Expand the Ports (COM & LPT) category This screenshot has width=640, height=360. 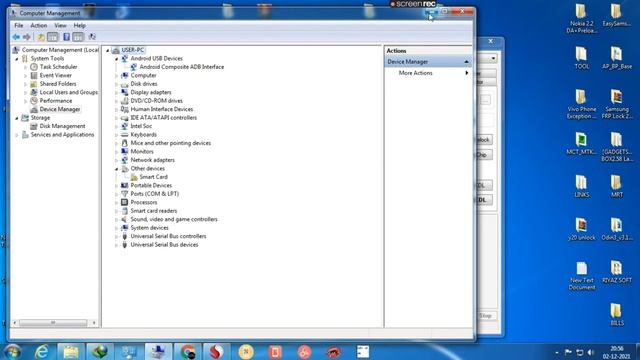coord(116,194)
